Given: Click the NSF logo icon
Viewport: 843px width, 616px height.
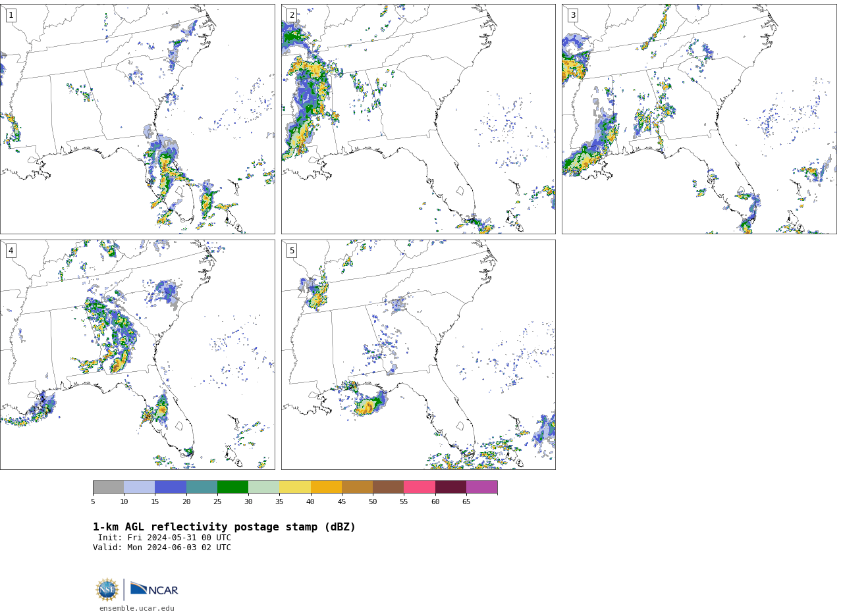Looking at the screenshot, I should coord(107,589).
